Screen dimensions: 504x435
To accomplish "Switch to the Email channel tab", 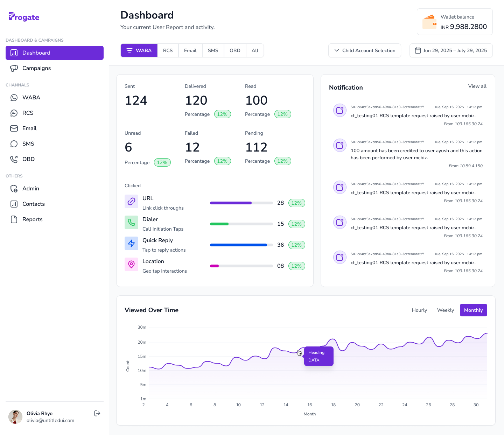I will (190, 50).
